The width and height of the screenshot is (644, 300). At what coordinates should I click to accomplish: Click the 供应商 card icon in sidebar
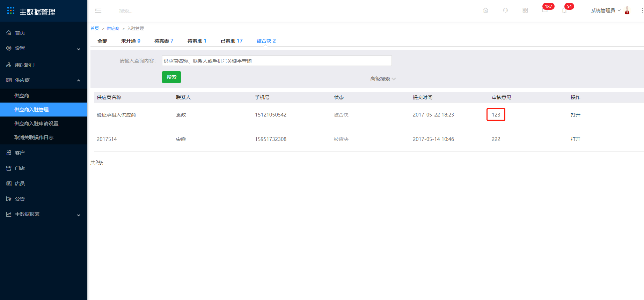tap(9, 80)
